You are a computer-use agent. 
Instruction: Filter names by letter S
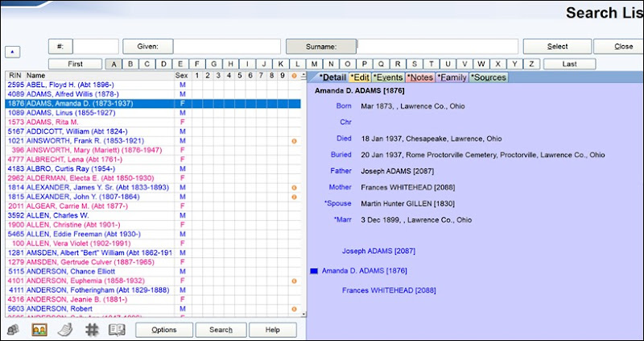tap(415, 64)
